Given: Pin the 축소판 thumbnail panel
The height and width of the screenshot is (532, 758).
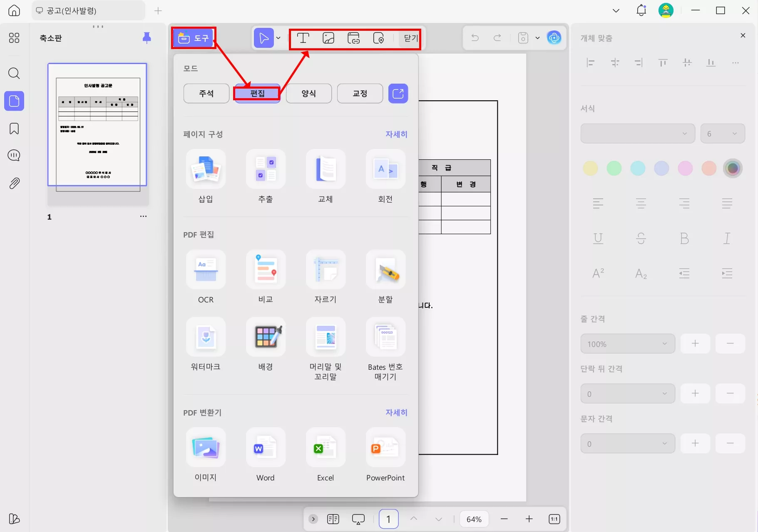Looking at the screenshot, I should click(147, 38).
